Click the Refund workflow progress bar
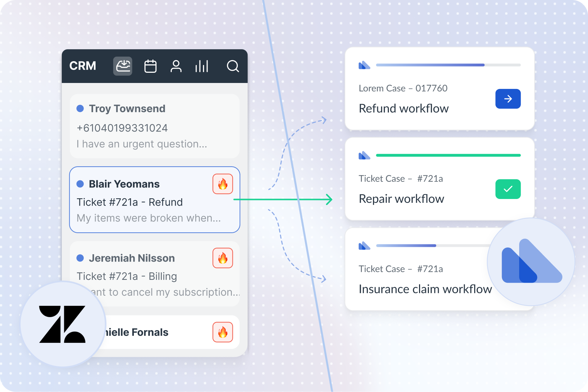Screen dimensions: 588x392 [x=448, y=65]
